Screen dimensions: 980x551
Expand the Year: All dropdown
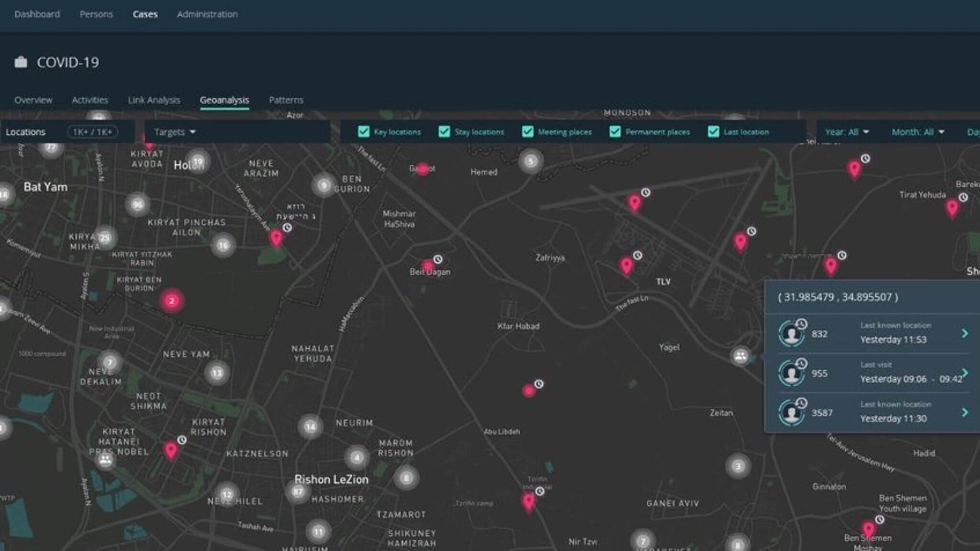click(x=846, y=132)
